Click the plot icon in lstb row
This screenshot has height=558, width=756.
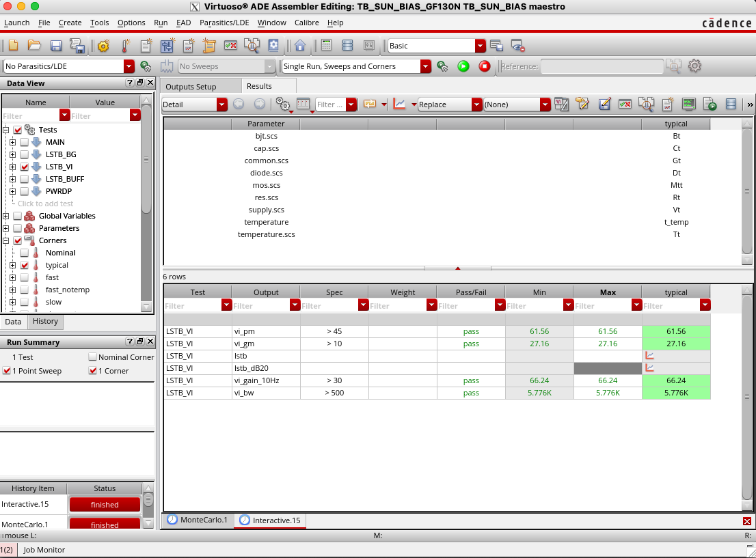click(x=650, y=355)
